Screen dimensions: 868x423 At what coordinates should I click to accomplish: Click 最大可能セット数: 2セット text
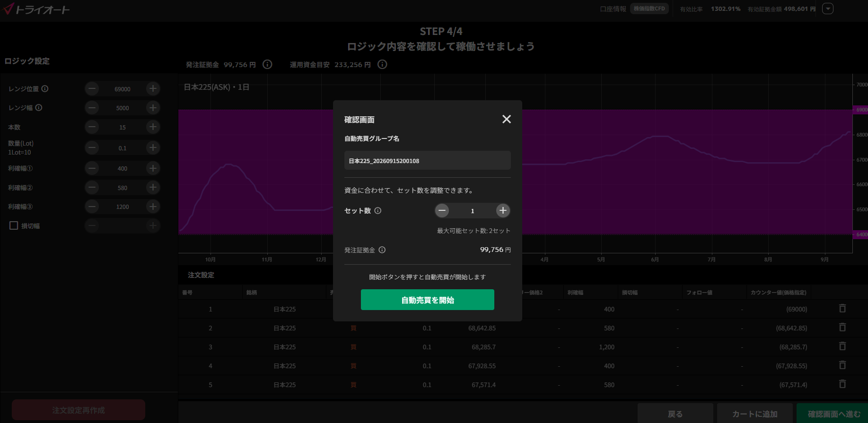coord(473,231)
